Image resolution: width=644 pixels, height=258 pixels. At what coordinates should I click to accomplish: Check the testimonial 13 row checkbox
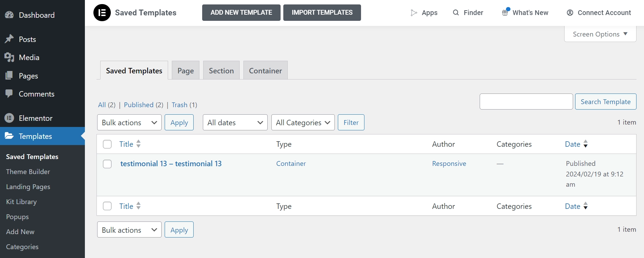click(107, 164)
